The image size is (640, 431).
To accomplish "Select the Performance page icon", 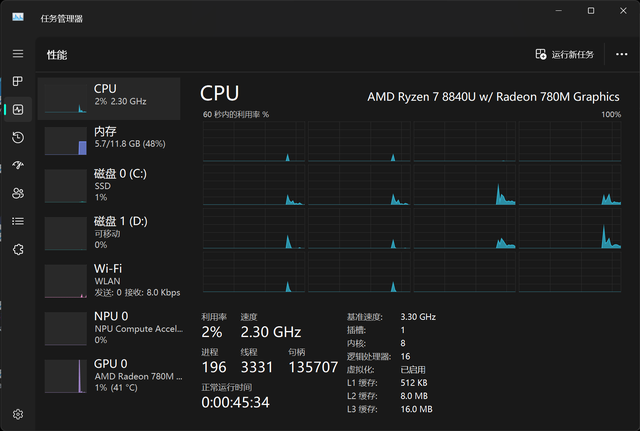I will coord(18,109).
